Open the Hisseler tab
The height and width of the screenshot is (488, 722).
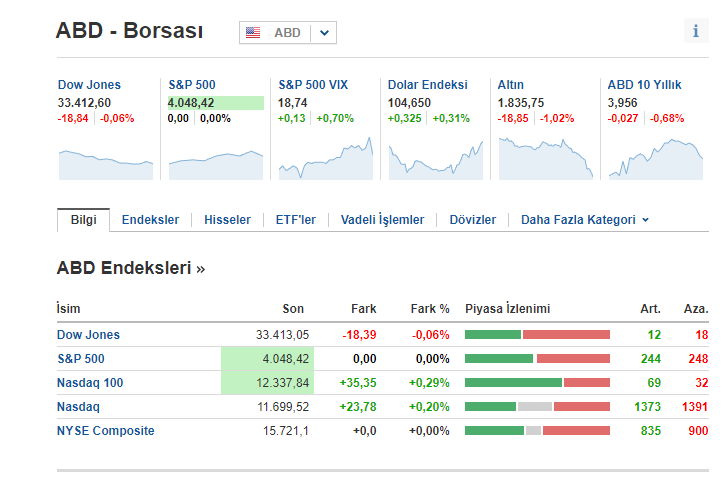click(x=227, y=220)
